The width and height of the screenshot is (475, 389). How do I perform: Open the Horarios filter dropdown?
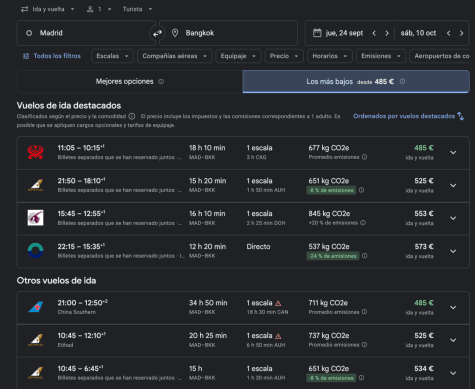(330, 56)
